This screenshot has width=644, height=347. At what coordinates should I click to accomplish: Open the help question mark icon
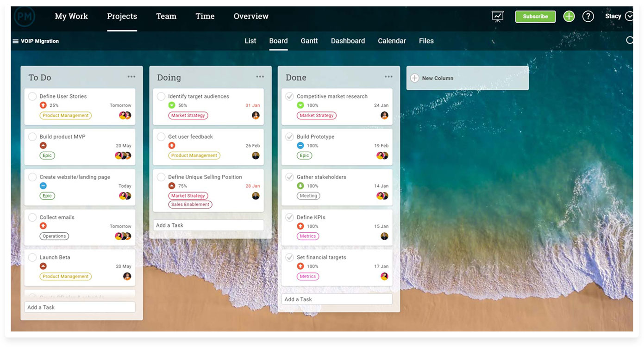pyautogui.click(x=588, y=16)
